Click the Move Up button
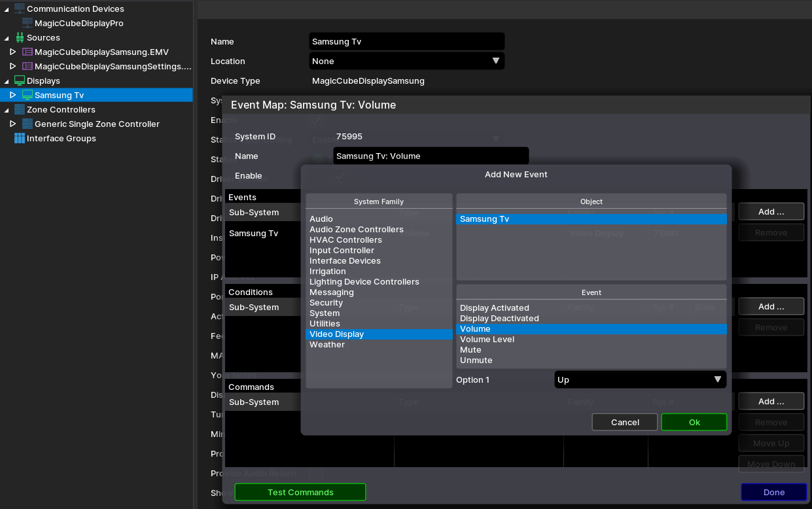Screen dimensions: 812x509 coord(771,443)
